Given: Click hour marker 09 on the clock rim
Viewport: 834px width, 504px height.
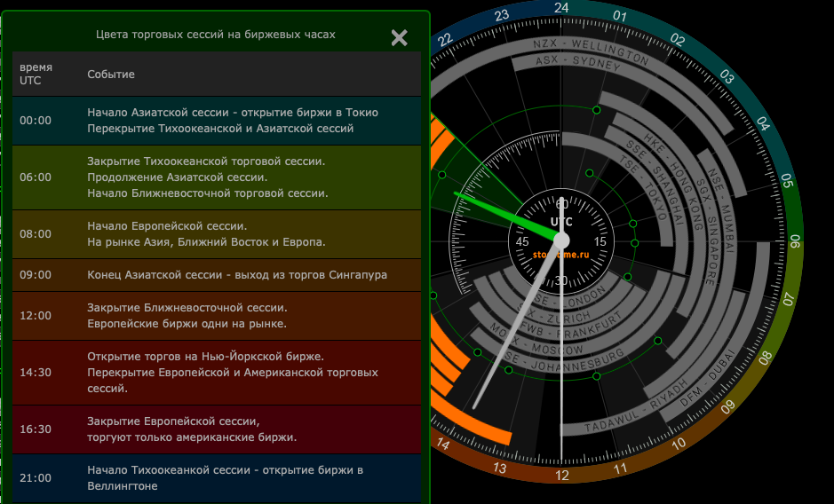Looking at the screenshot, I should pyautogui.click(x=727, y=407).
